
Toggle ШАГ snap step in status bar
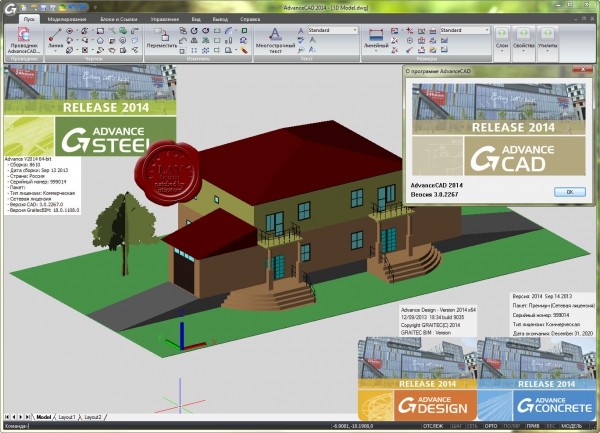tap(457, 426)
